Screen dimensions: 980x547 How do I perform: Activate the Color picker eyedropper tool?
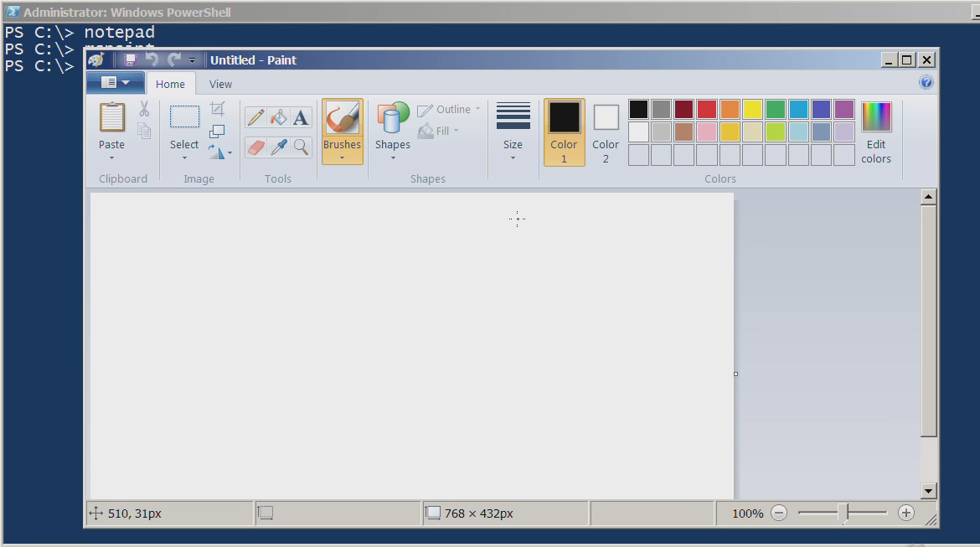[278, 147]
